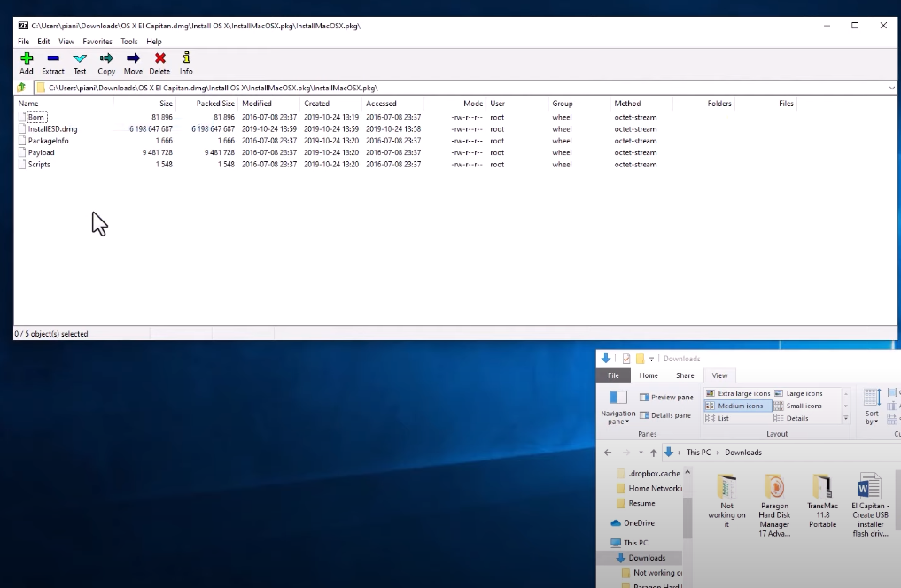Viewport: 901px width, 588px height.
Task: Choose List layout in Explorer
Action: [x=717, y=418]
